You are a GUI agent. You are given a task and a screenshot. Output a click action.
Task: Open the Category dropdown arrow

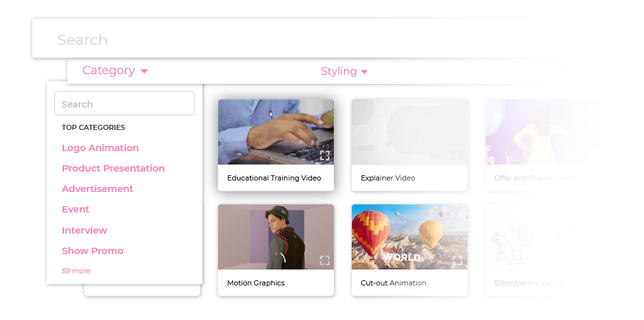coord(144,71)
